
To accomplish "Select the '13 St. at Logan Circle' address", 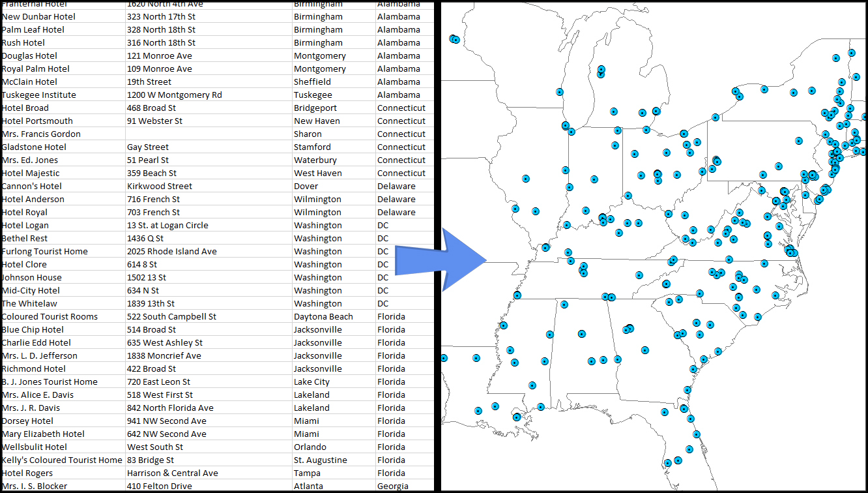I will pos(167,225).
